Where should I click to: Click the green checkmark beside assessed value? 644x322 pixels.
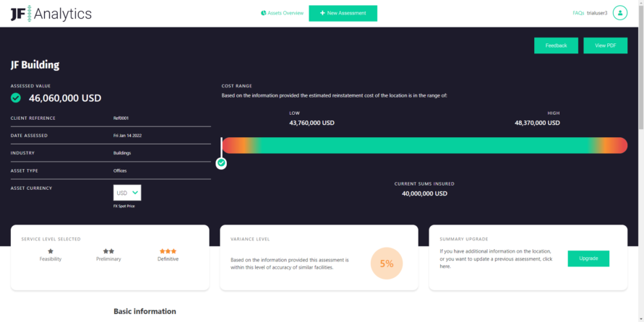(16, 97)
